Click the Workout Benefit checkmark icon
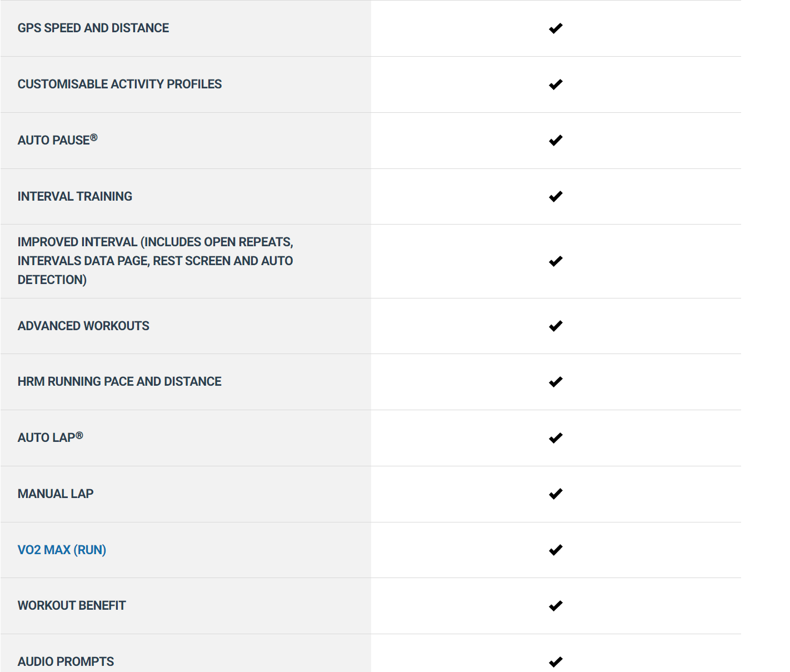 556,606
